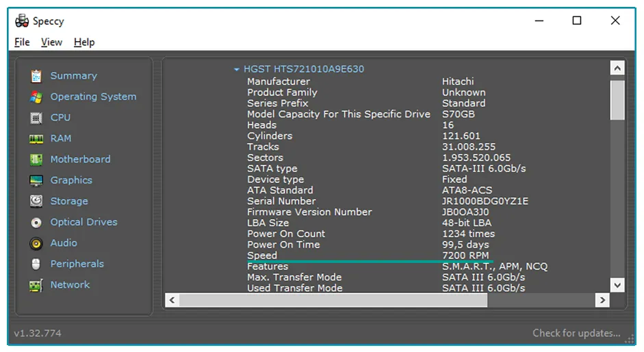Maximize the Speccy window
Viewport: 644px width, 352px height.
click(x=577, y=21)
